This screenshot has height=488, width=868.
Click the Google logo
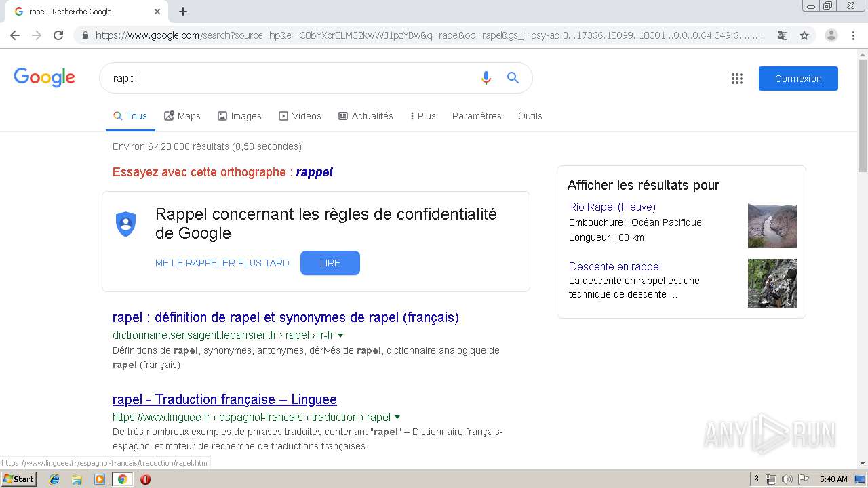[x=44, y=77]
